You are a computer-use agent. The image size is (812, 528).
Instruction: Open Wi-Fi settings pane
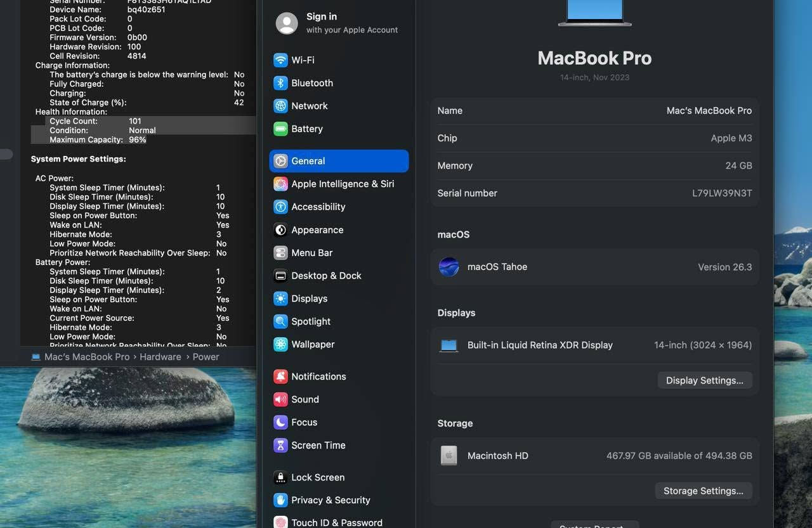[x=339, y=60]
